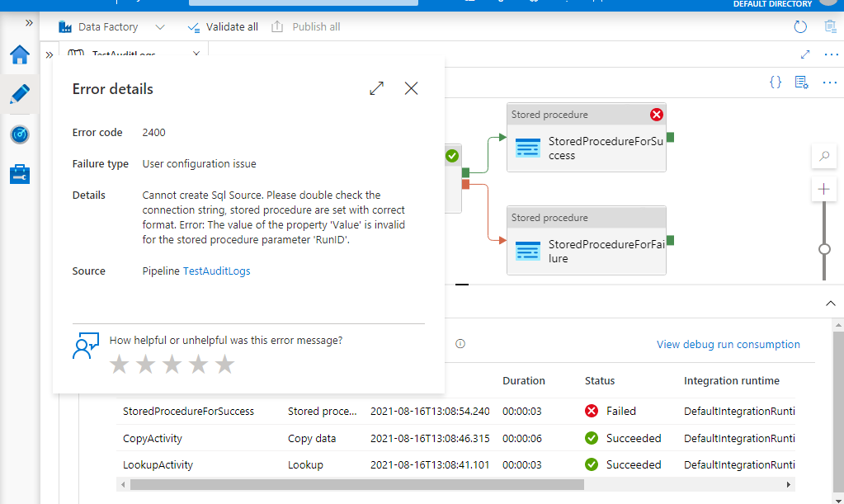Give the error message five stars
The width and height of the screenshot is (844, 504).
coord(224,364)
